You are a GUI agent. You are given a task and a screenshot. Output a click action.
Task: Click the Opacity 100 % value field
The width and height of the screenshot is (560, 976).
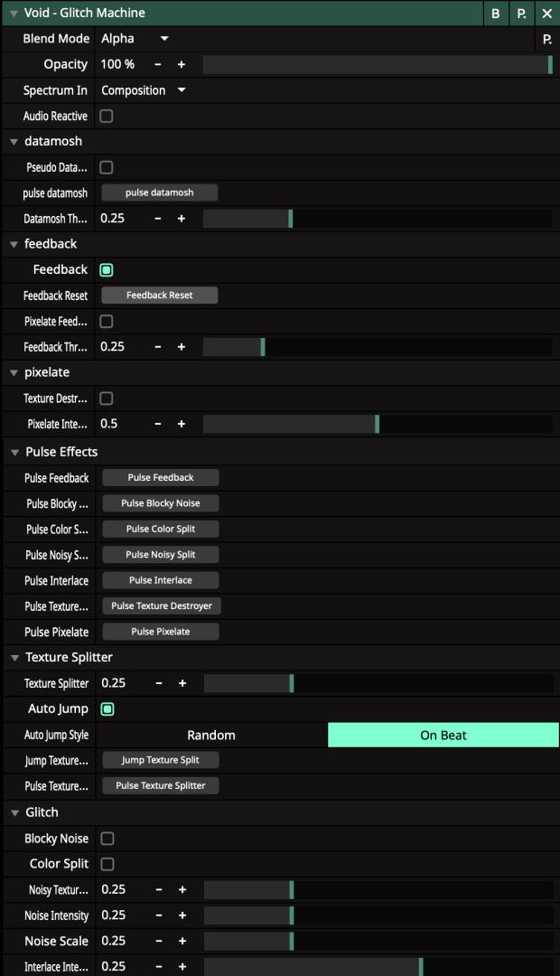(118, 65)
